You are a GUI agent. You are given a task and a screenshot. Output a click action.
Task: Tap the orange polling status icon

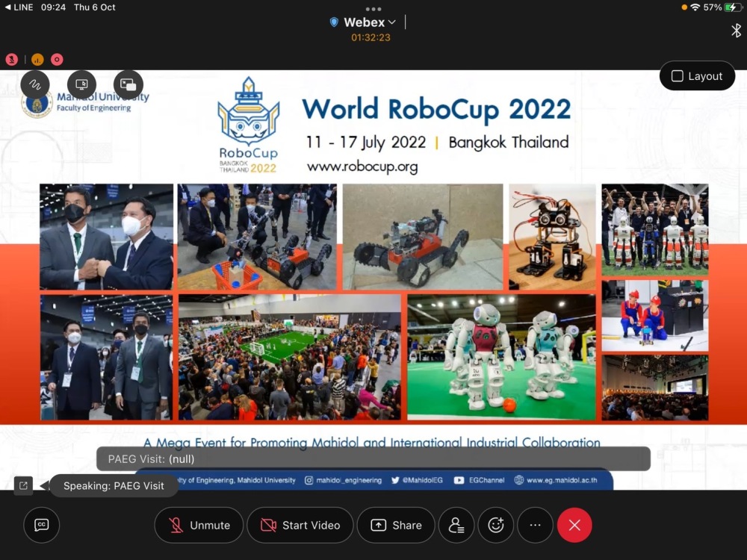click(x=37, y=60)
